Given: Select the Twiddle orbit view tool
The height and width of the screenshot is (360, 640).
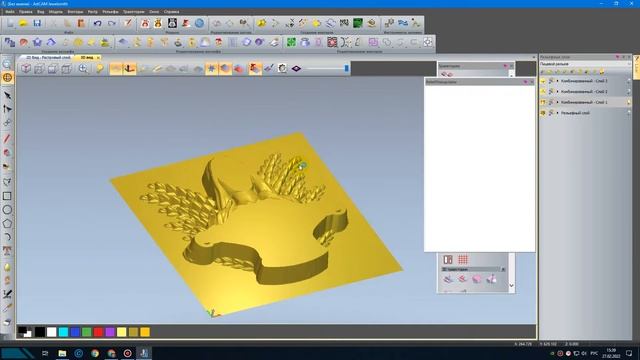Looking at the screenshot, I should pos(7,78).
